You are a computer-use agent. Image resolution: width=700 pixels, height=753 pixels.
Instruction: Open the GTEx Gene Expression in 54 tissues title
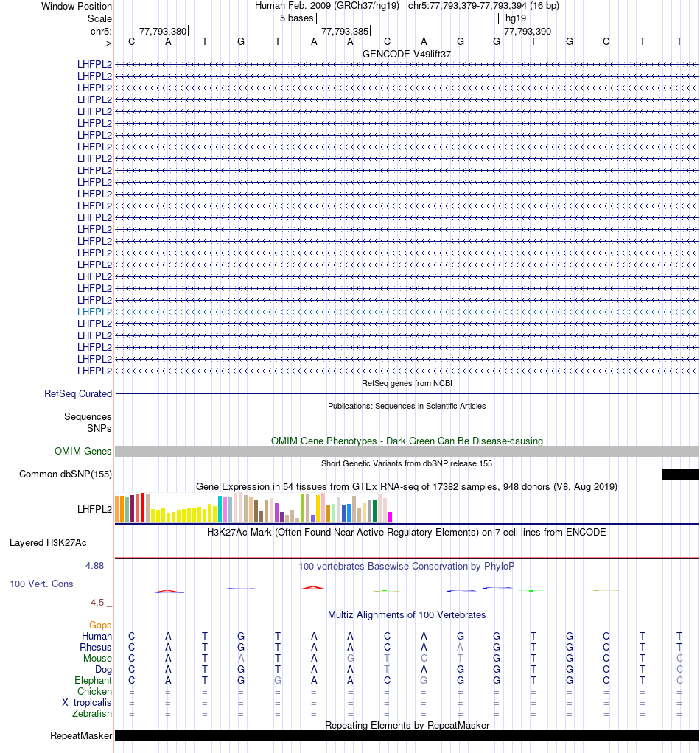point(407,486)
